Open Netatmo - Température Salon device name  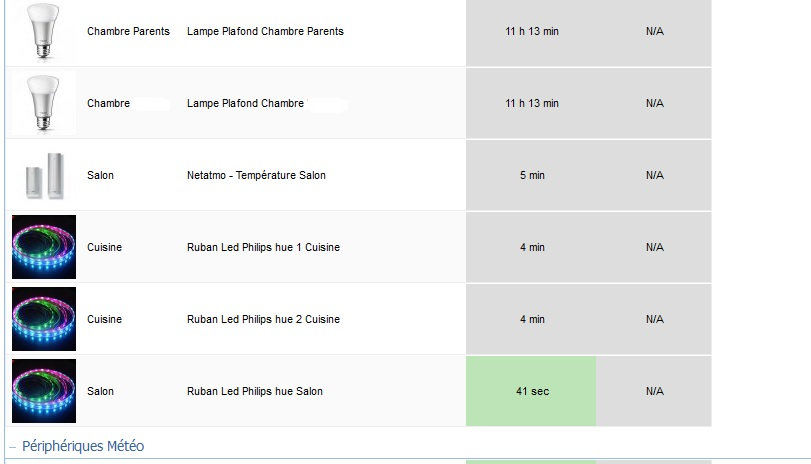[x=256, y=175]
